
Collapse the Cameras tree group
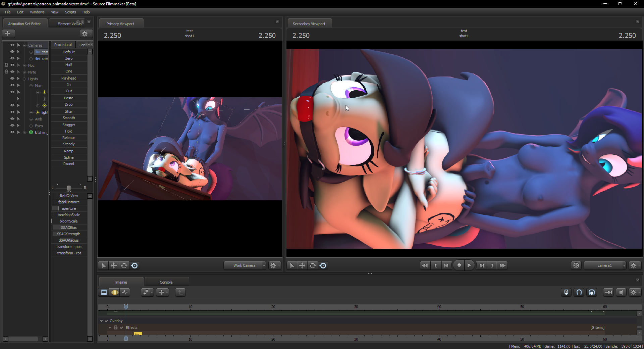[24, 45]
